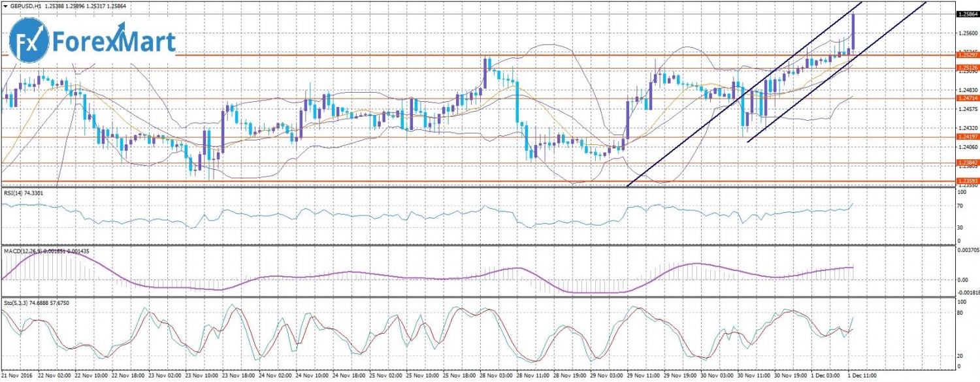Click the 1.23842 support level tag
The image size is (980, 382).
[966, 162]
